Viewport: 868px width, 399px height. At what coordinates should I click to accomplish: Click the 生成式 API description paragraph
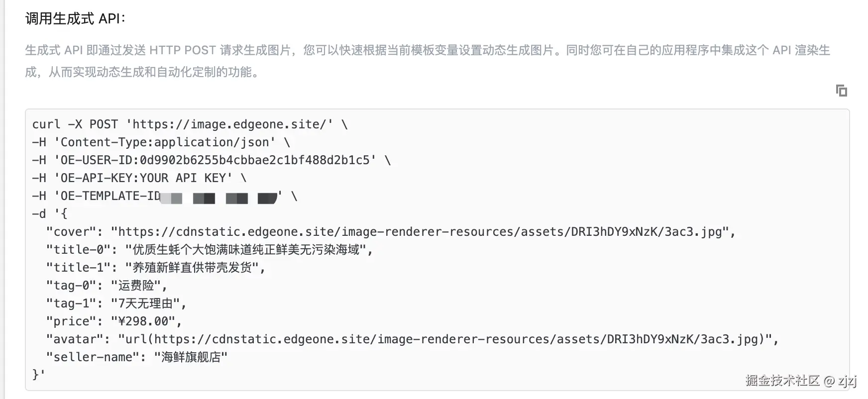[427, 61]
